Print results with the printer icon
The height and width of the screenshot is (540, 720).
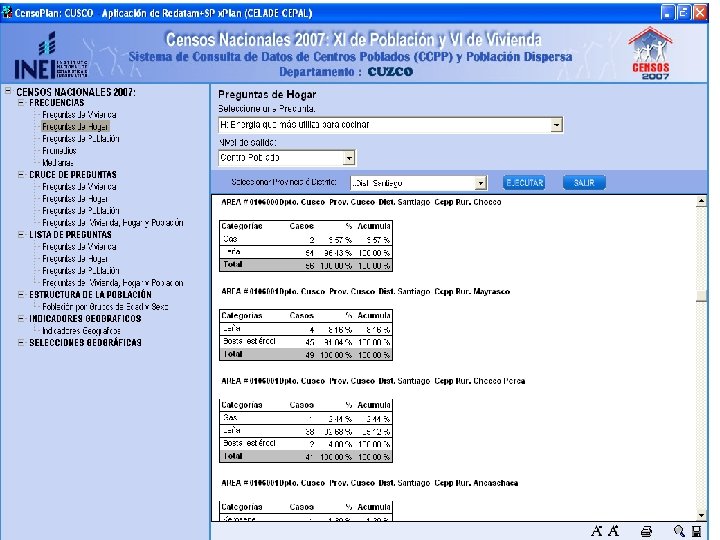click(646, 532)
